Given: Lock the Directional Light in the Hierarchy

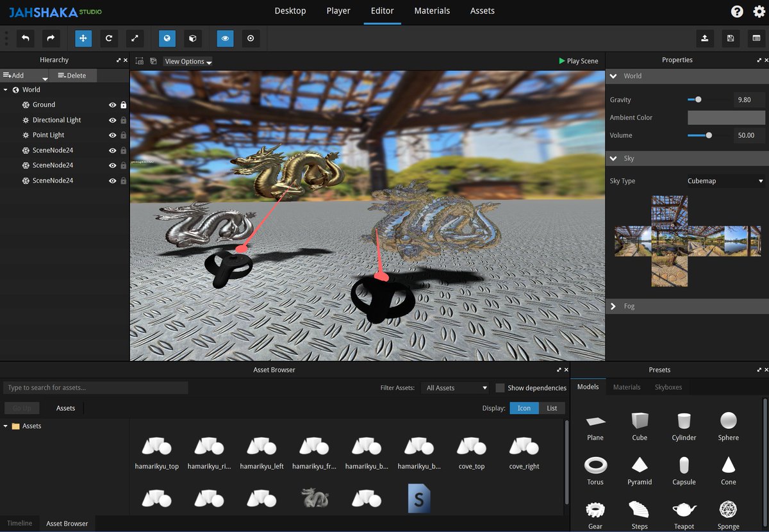Looking at the screenshot, I should pos(122,120).
